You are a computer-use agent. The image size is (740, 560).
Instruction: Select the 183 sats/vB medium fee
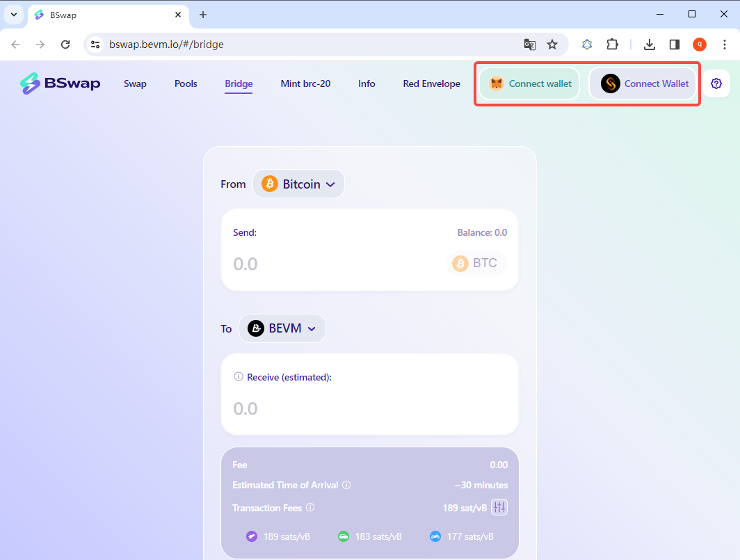coord(369,536)
